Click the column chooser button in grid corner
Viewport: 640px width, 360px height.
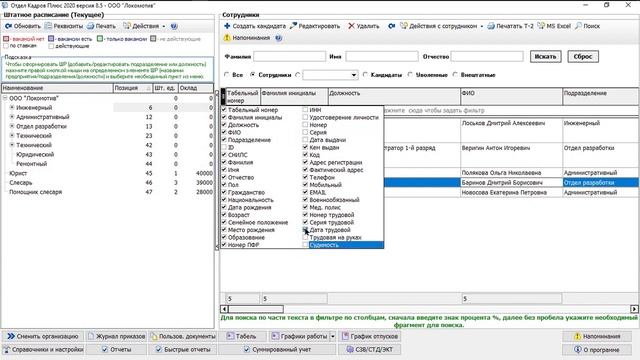pyautogui.click(x=223, y=97)
